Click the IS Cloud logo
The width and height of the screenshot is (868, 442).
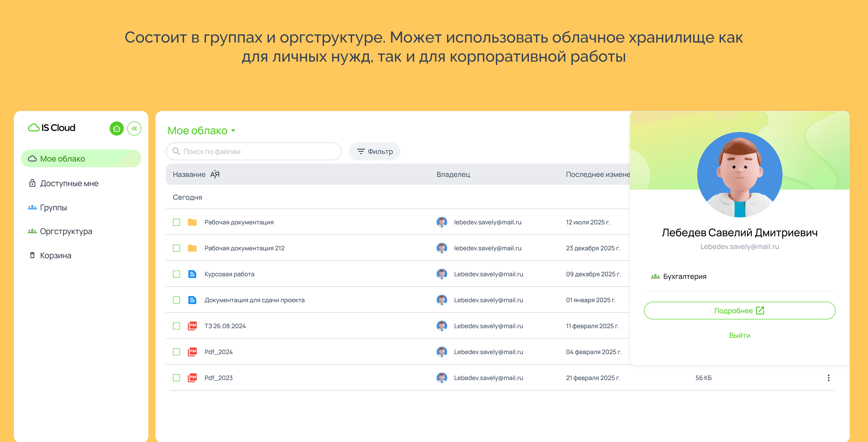(52, 128)
